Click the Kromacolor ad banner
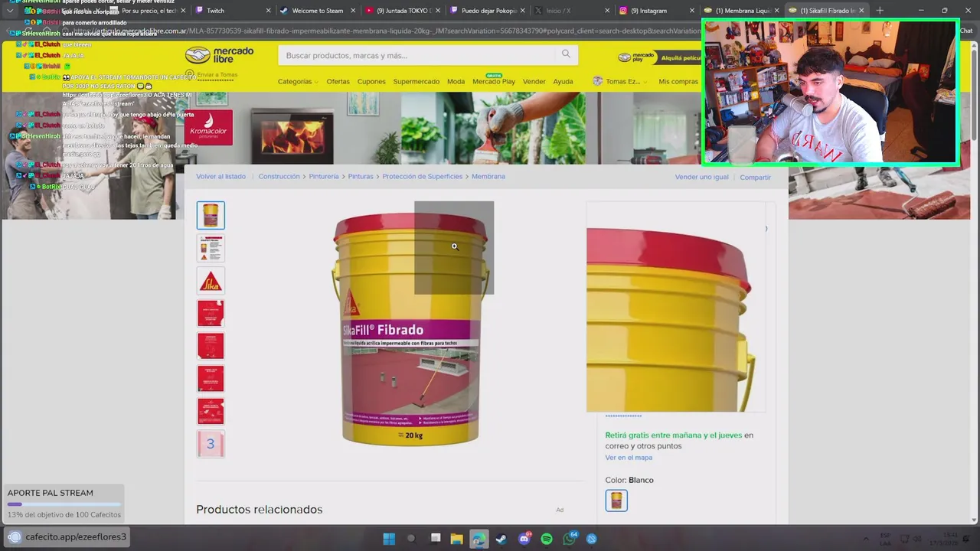 [x=208, y=127]
